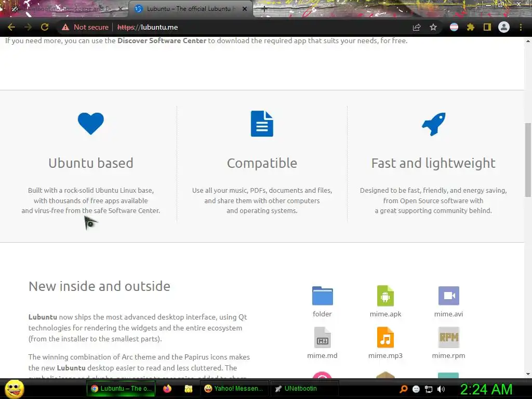Screen dimensions: 532x399
Task: Click the blue document icon above Compatible
Action: [262, 124]
